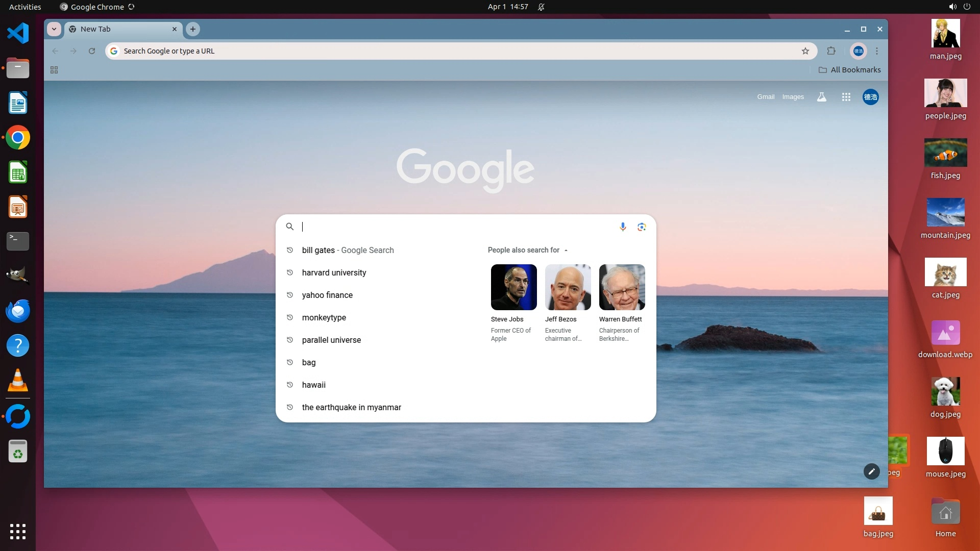Click the Warren Buffett thumbnail

(x=622, y=287)
